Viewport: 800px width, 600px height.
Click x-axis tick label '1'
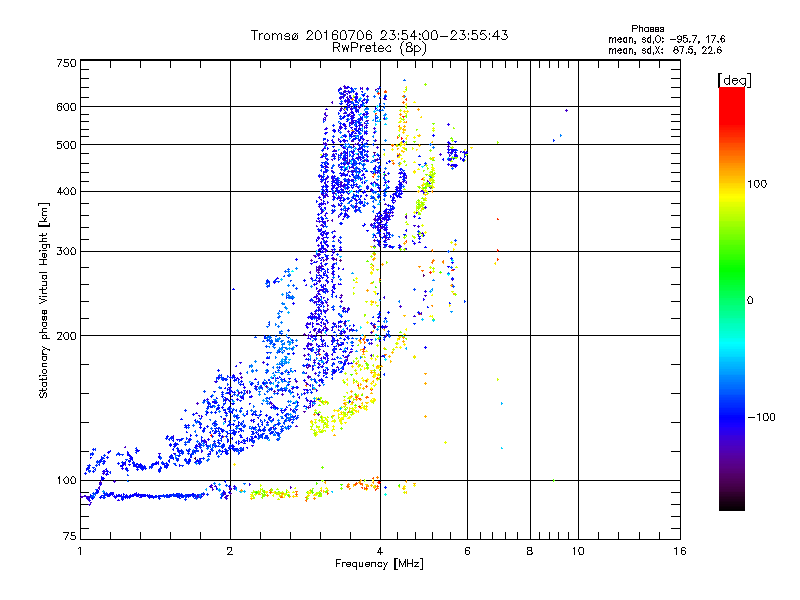tap(80, 551)
